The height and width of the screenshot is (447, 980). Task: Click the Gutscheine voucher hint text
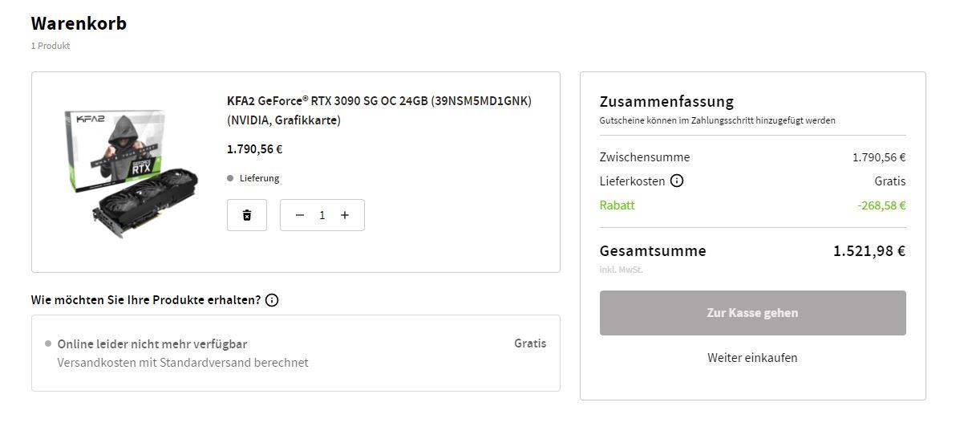tap(717, 120)
